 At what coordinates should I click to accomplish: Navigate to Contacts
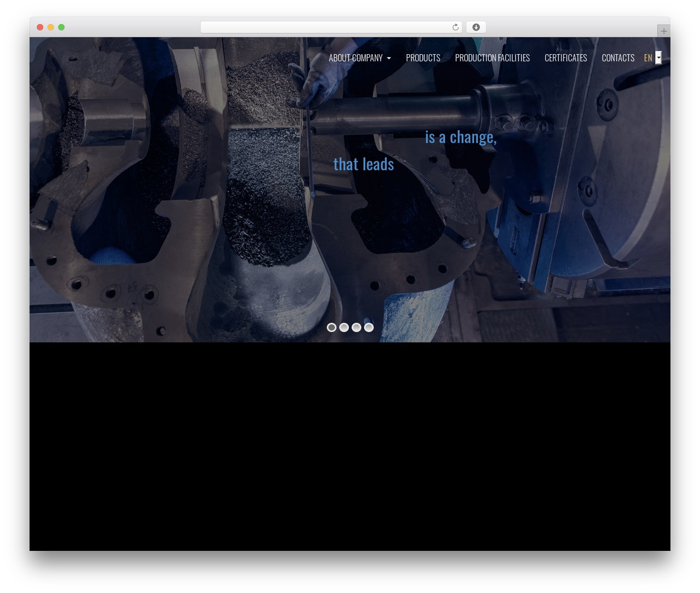point(618,58)
